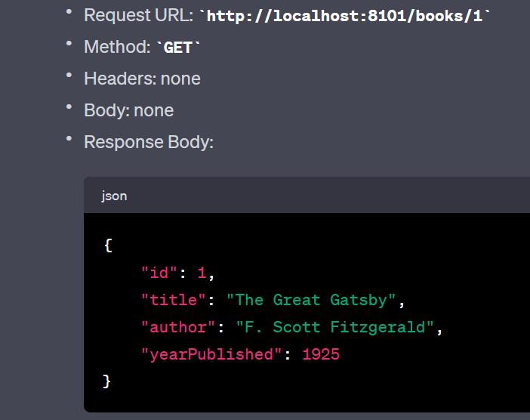Image resolution: width=530 pixels, height=420 pixels.
Task: Click the "The Great Gatsby" value
Action: pyautogui.click(x=311, y=300)
